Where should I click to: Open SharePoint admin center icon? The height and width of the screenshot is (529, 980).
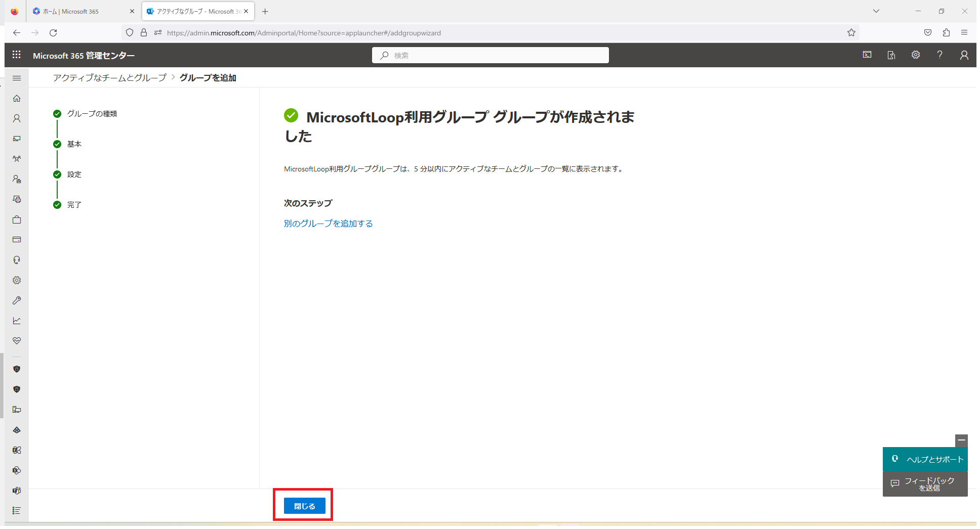coord(17,470)
